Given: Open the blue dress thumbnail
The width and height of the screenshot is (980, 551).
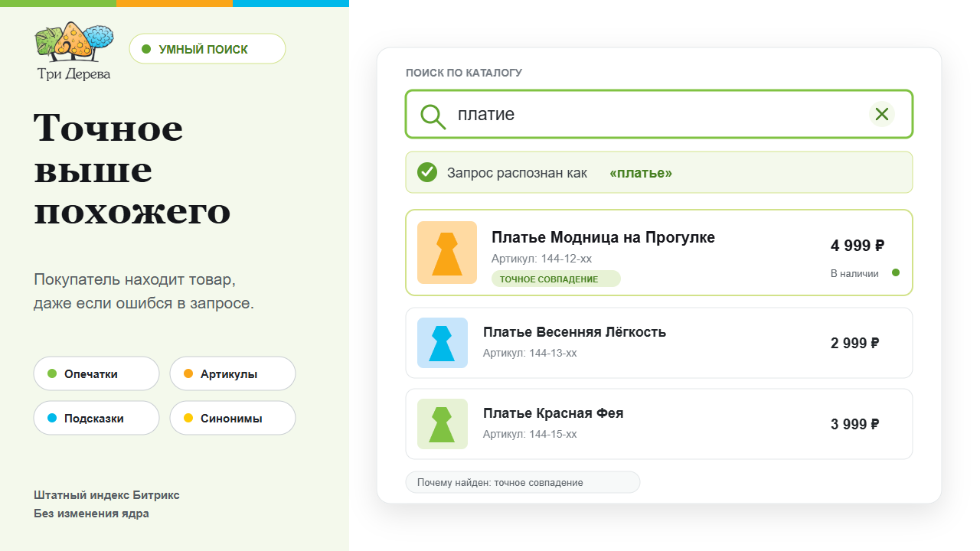Looking at the screenshot, I should 443,343.
